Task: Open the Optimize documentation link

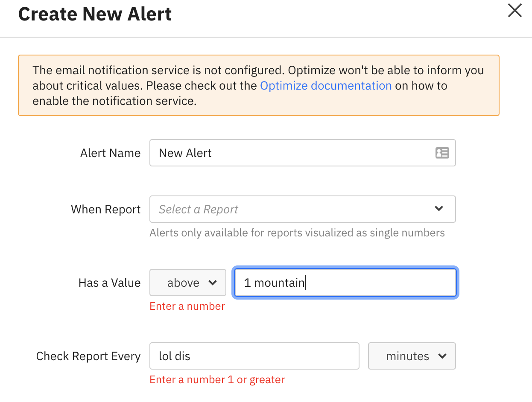Action: tap(326, 86)
